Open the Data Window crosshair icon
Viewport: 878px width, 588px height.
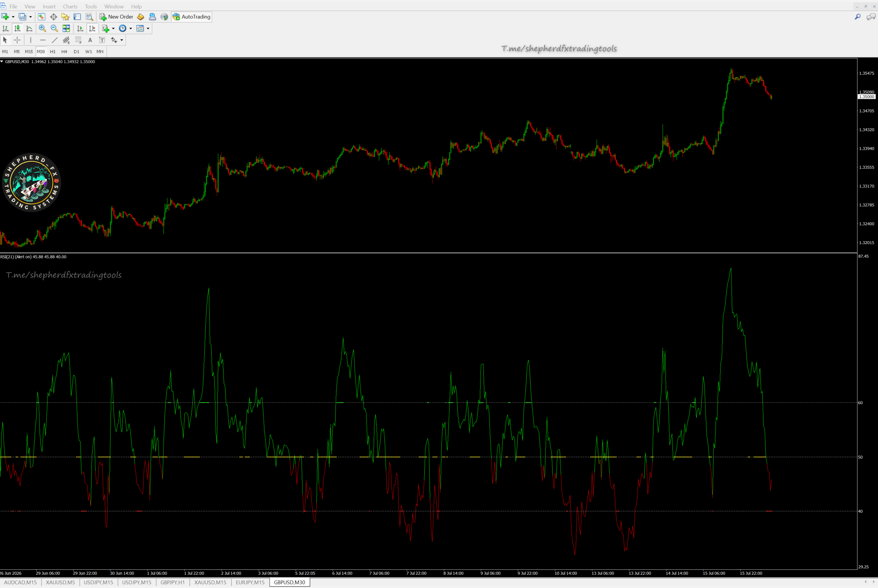54,17
